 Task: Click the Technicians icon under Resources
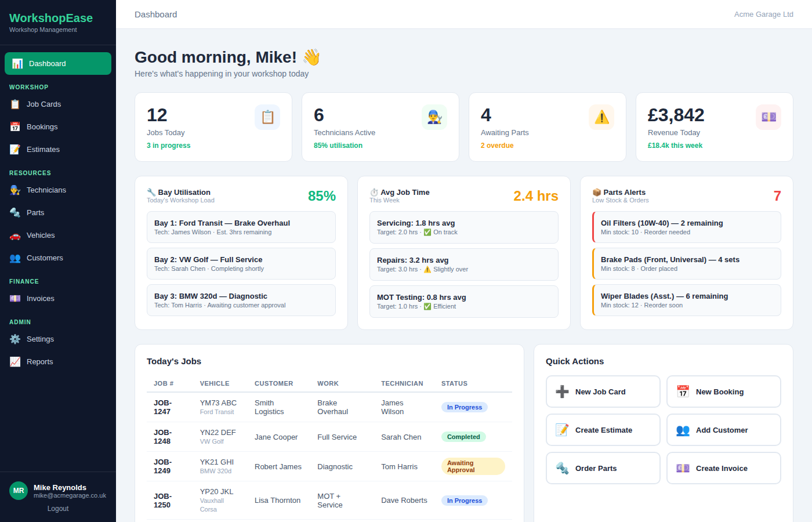coord(16,190)
